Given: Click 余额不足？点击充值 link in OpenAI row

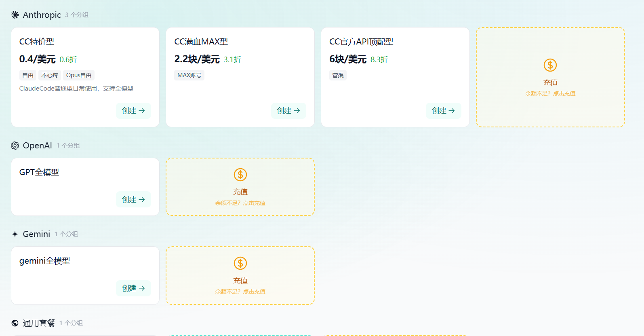Looking at the screenshot, I should coord(240,203).
